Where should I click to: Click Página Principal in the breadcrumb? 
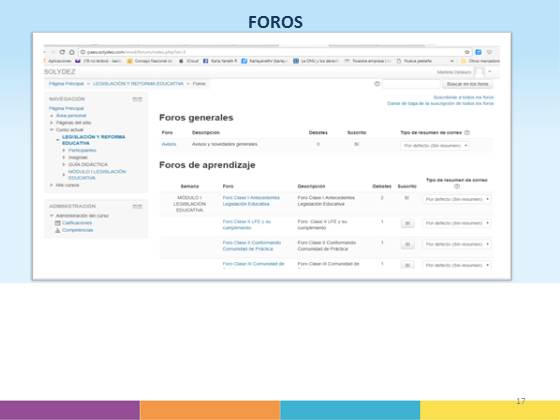[66, 84]
